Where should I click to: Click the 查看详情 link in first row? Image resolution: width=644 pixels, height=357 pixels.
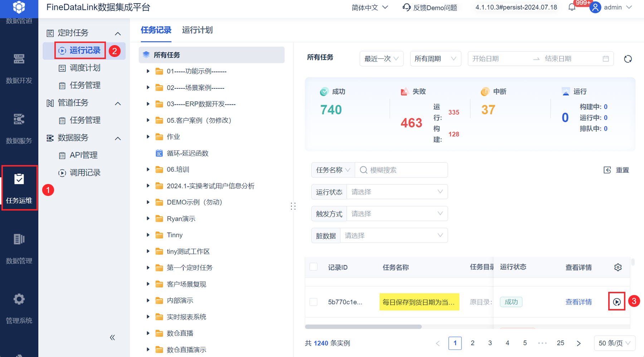click(x=578, y=302)
